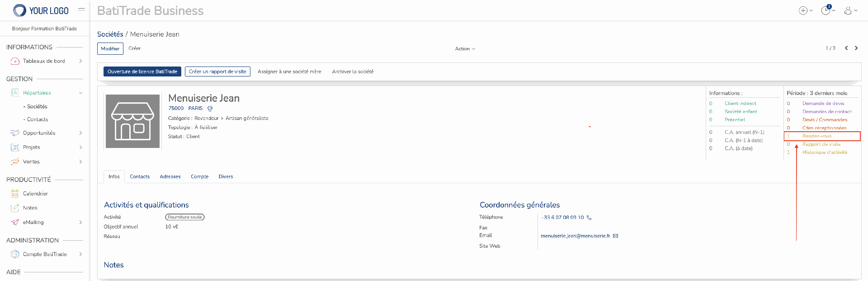
Task: Open the Calendrier calendar icon
Action: [15, 194]
